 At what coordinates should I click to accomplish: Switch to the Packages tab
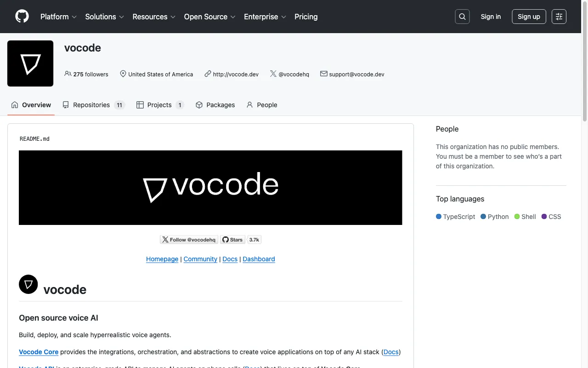pos(215,105)
